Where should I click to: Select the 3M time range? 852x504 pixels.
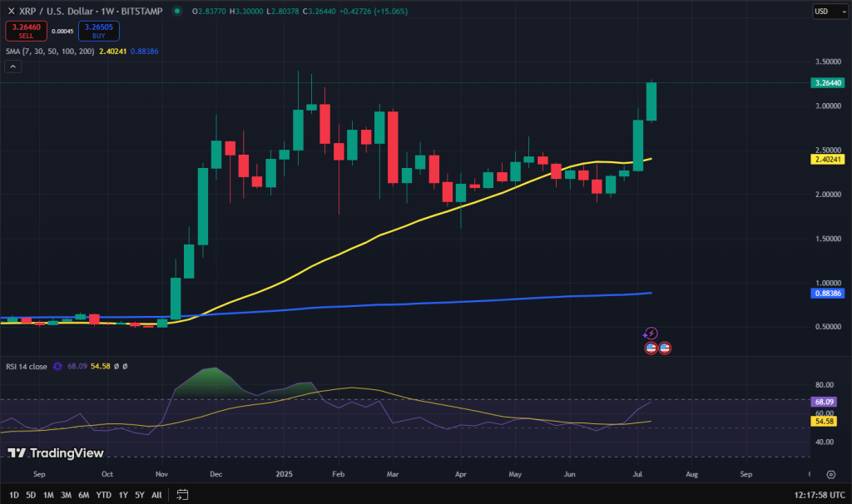[66, 495]
